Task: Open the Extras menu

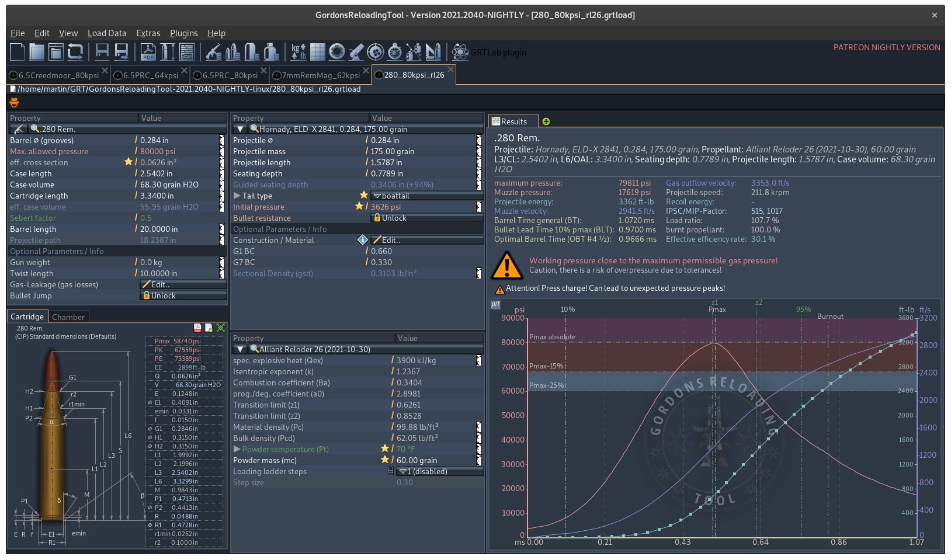Action: point(148,33)
